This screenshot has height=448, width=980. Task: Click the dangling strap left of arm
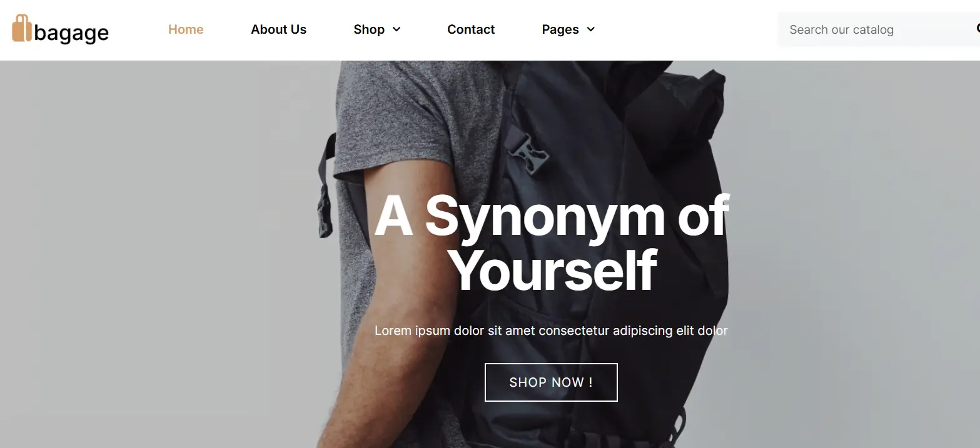[325, 187]
